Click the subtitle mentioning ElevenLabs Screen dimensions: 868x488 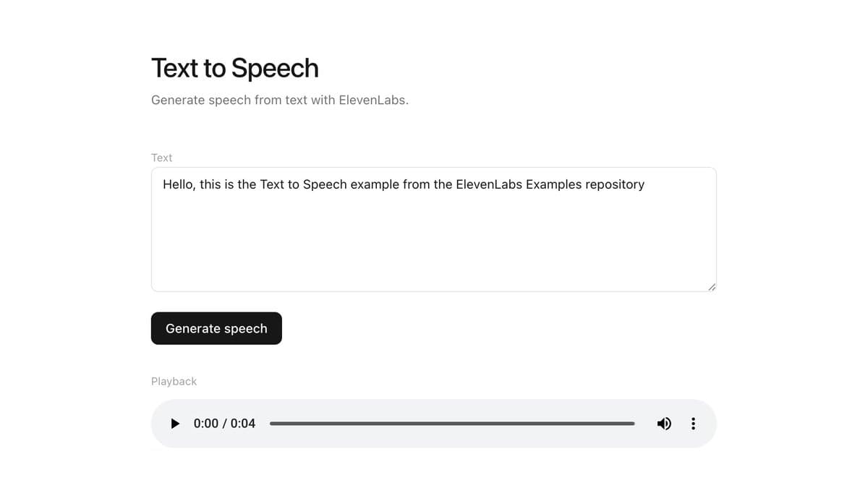click(279, 100)
